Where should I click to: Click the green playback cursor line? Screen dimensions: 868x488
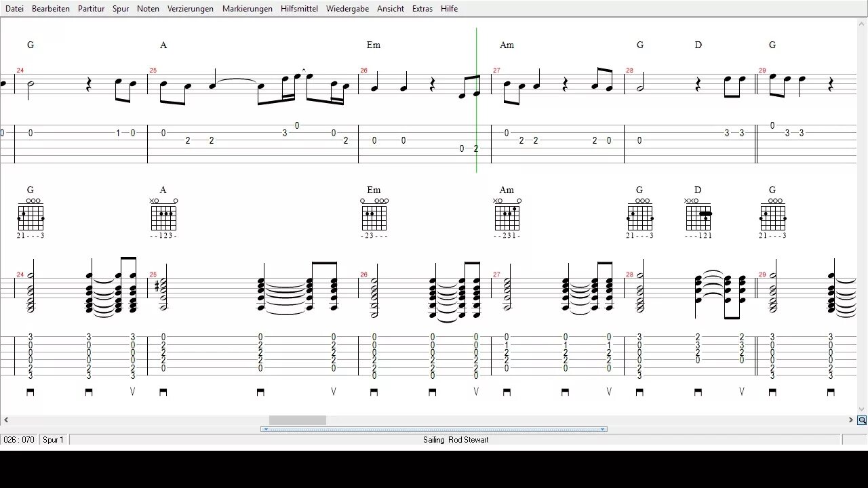click(477, 100)
